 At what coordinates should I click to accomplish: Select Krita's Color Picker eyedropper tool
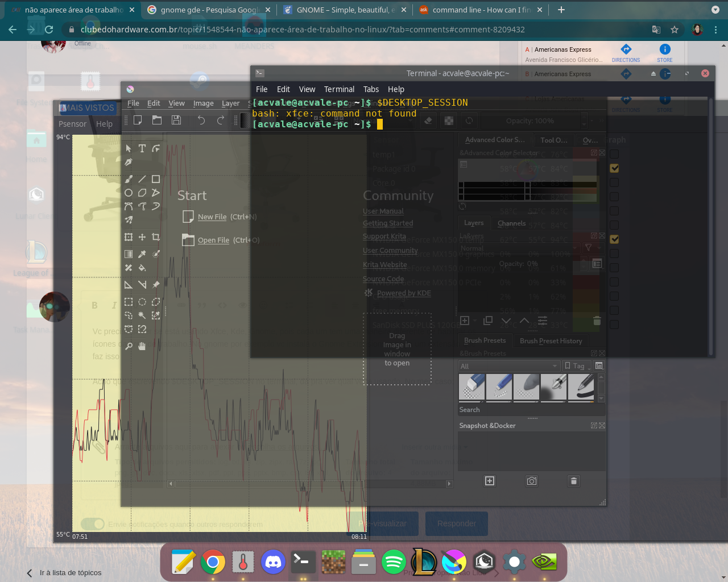tap(142, 254)
